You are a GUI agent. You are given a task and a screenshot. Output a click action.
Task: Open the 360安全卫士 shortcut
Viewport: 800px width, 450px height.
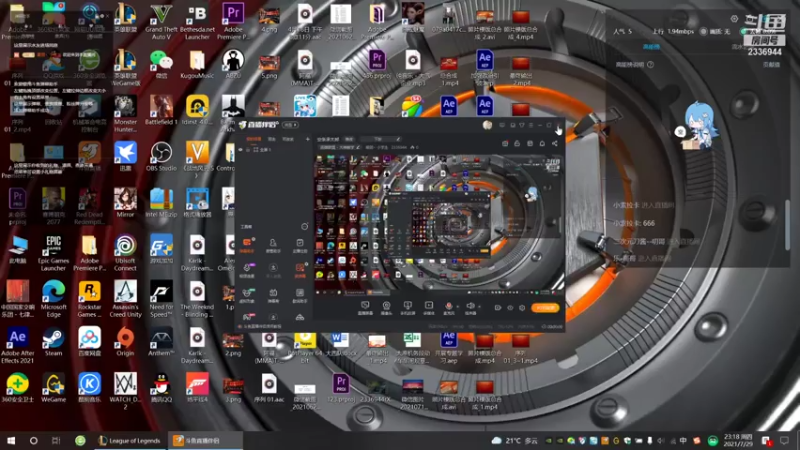[18, 388]
